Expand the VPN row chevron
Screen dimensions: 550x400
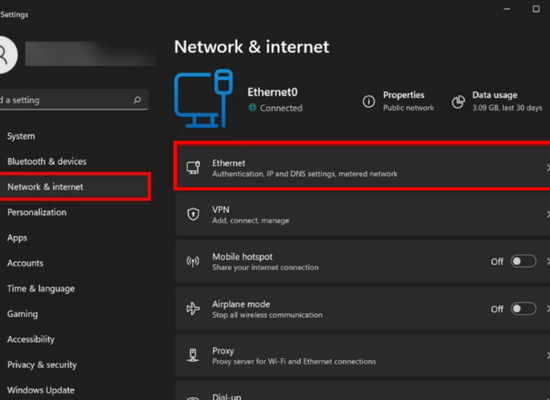[548, 214]
